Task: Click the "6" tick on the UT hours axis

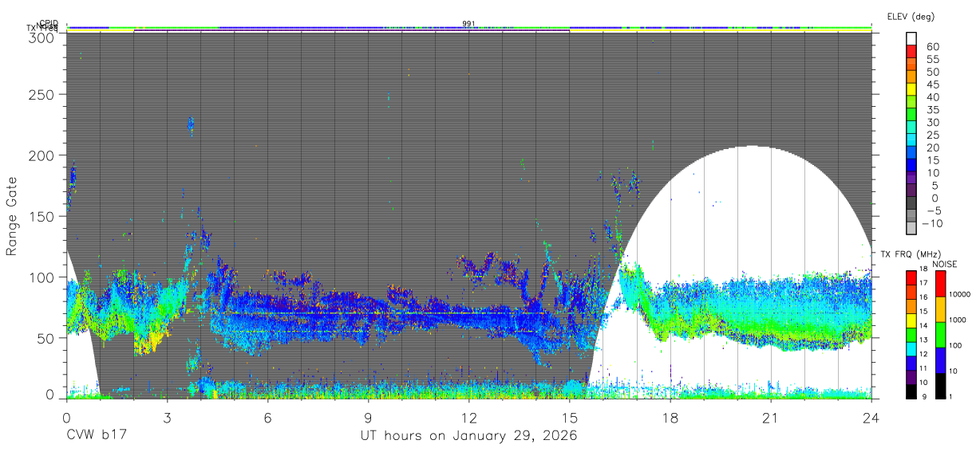Action: click(x=268, y=417)
